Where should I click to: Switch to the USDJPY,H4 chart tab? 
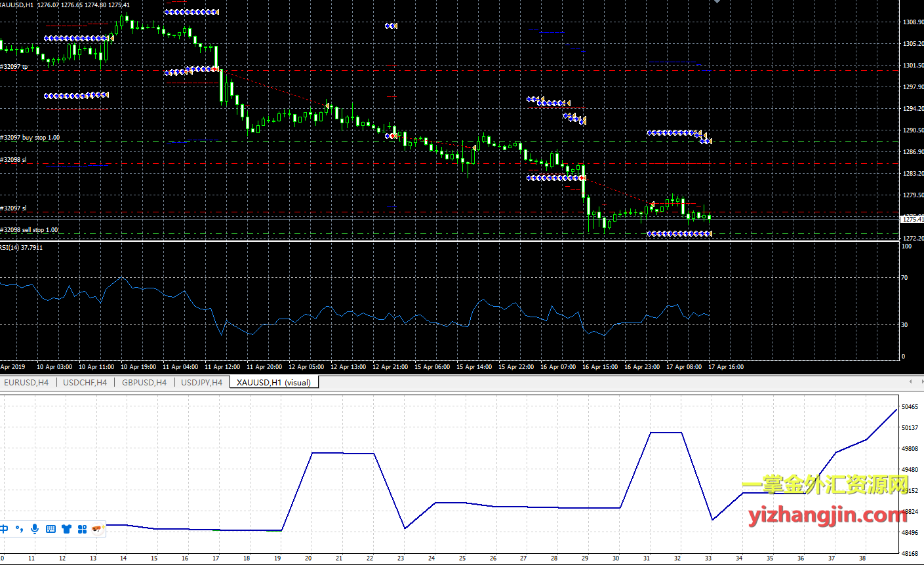point(201,382)
